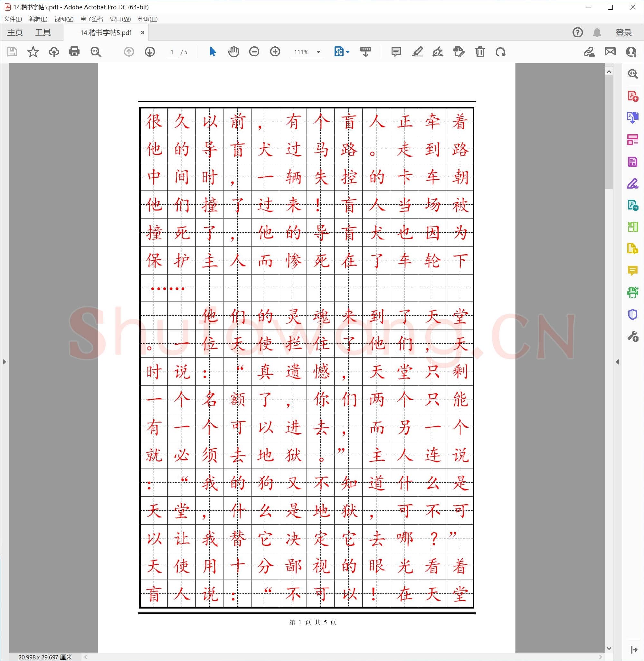Click the page number input field

click(172, 52)
